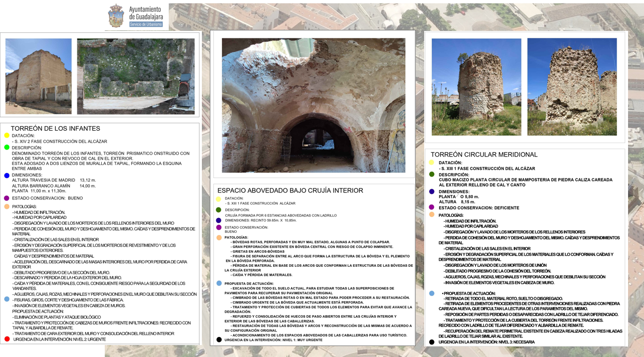Open the Torreón de los Infantes tower photo
644x357 pixels.
[x=38, y=76]
